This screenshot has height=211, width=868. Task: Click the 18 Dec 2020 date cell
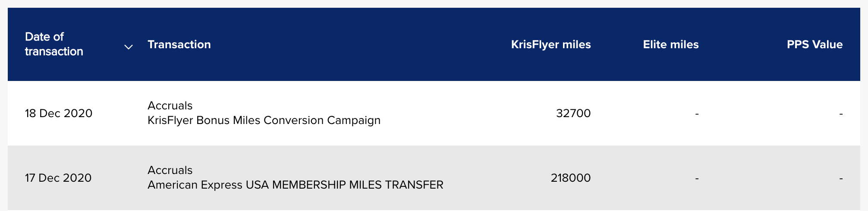59,113
